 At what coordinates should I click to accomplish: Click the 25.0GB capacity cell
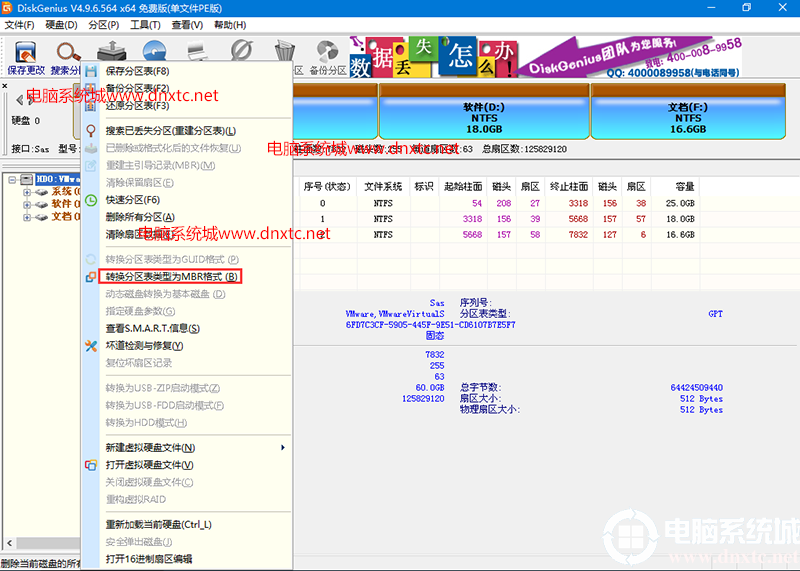click(x=680, y=204)
